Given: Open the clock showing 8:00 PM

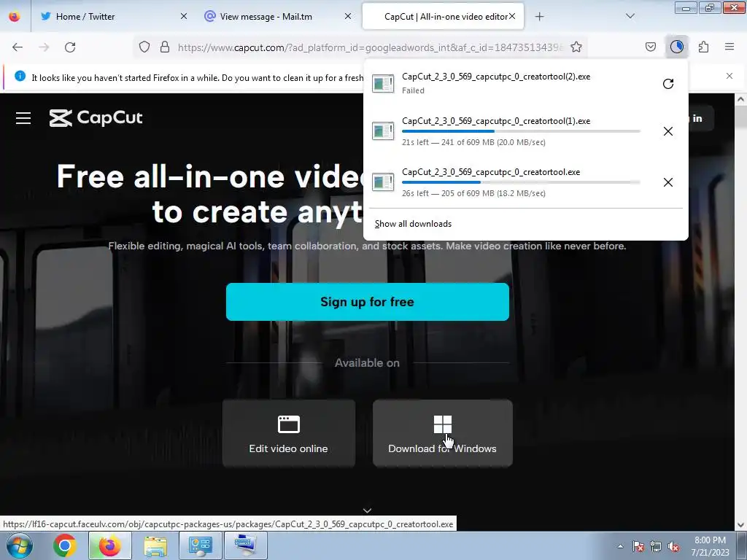Looking at the screenshot, I should click(x=711, y=546).
